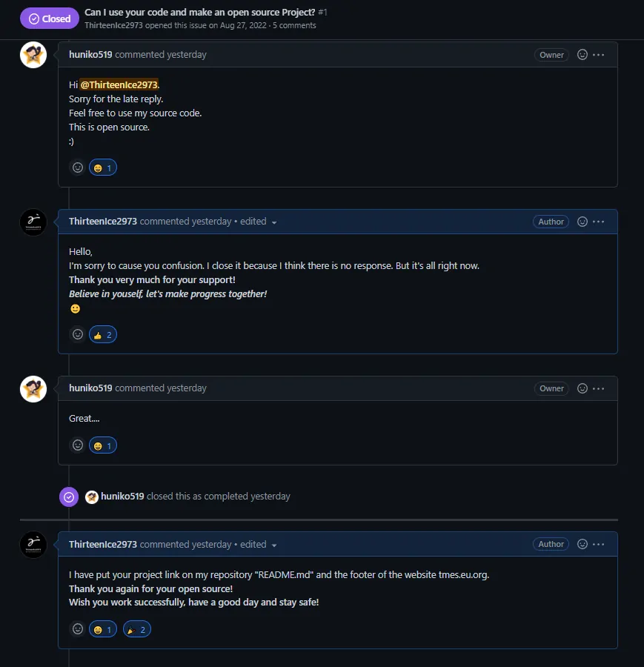This screenshot has height=667, width=644.
Task: Click the purple checkmark icon on the closed event
Action: click(x=69, y=497)
